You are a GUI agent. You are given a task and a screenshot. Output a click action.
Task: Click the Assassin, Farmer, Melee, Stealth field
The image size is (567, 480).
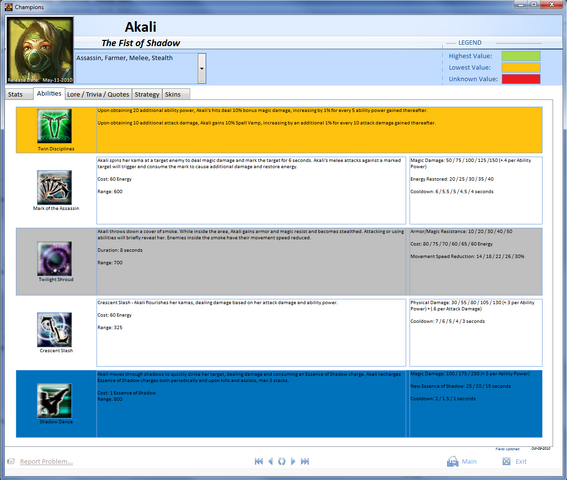click(136, 68)
